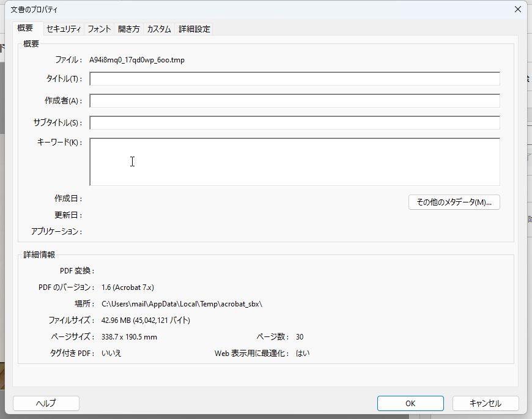The image size is (532, 419).
Task: Confirm changes with the OK button
Action: pyautogui.click(x=410, y=403)
